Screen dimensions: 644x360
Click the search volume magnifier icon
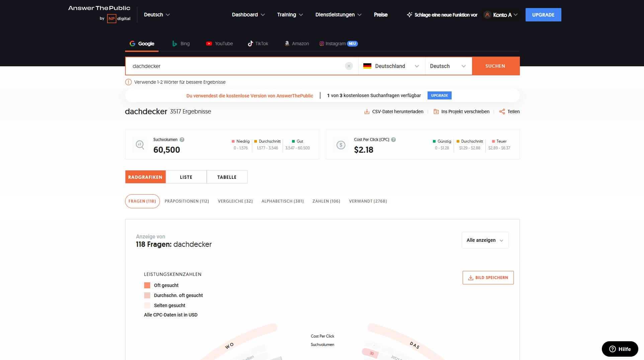(140, 145)
